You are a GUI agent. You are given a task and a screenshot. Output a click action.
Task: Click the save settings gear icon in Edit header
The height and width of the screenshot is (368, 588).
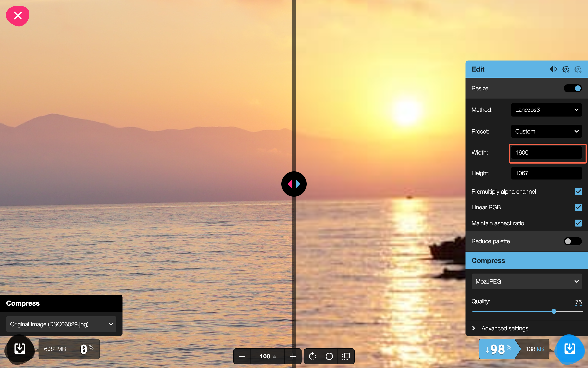(x=566, y=69)
